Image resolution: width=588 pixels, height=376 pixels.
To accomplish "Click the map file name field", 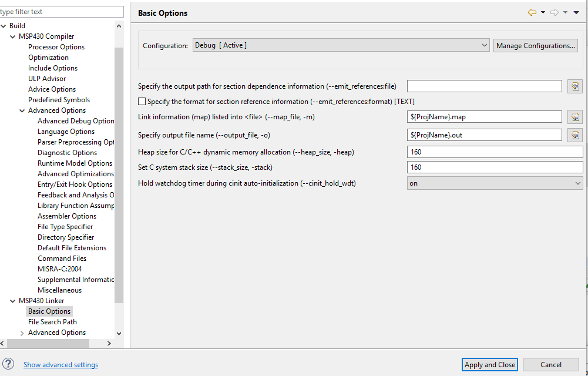I will [485, 116].
